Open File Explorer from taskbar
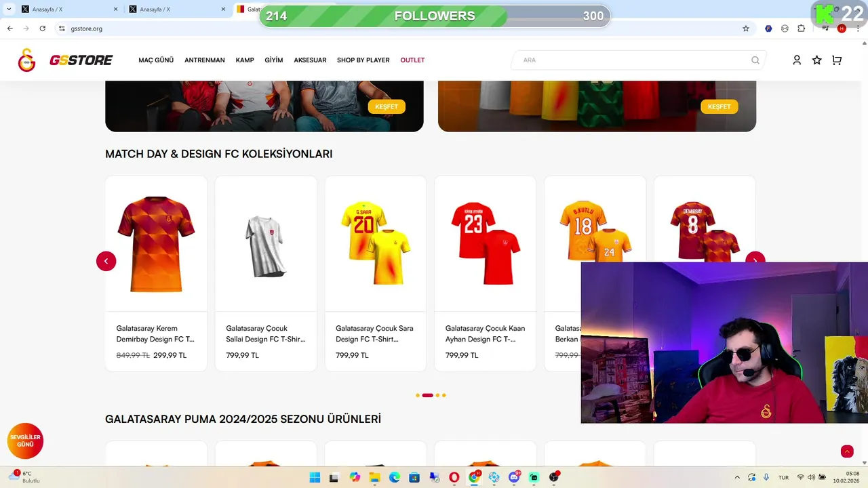The width and height of the screenshot is (868, 488). coord(374,477)
